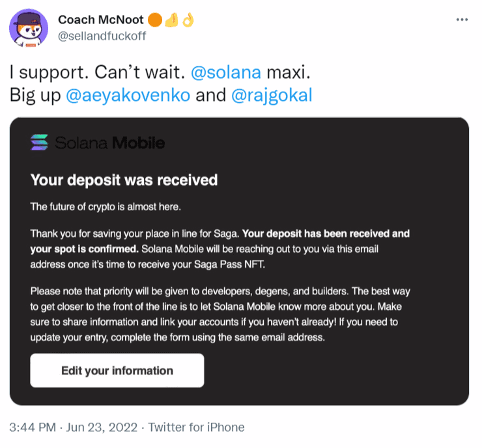Click the paragraph starting Please note that priority
This screenshot has height=448, width=482.
click(x=220, y=314)
